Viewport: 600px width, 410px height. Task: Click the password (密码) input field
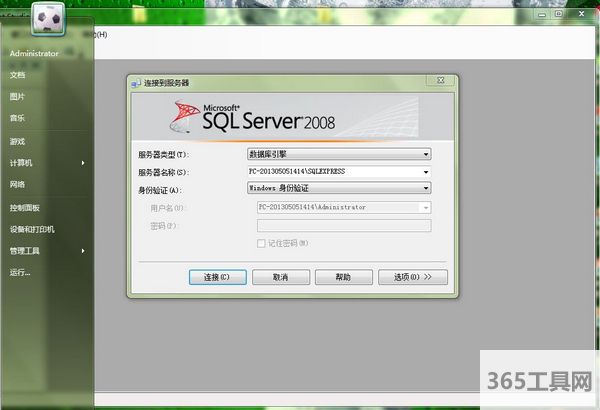[344, 225]
